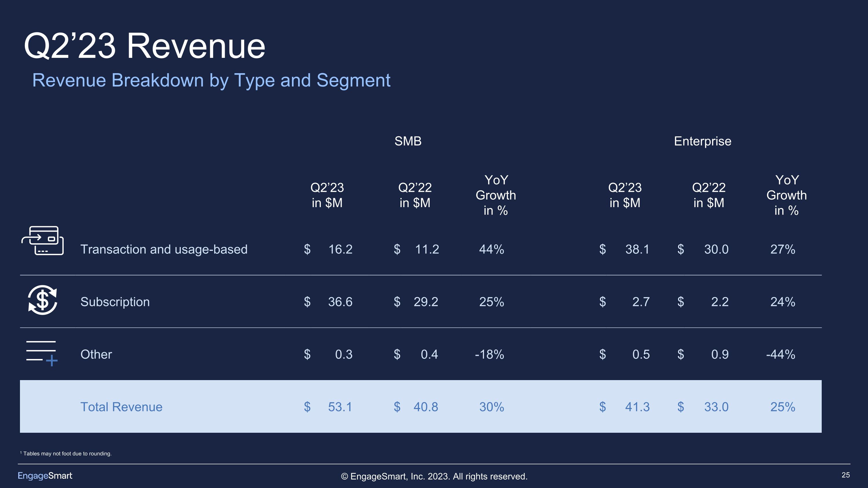Click the Enterprise segment header
Image resolution: width=868 pixels, height=488 pixels.
pyautogui.click(x=702, y=141)
